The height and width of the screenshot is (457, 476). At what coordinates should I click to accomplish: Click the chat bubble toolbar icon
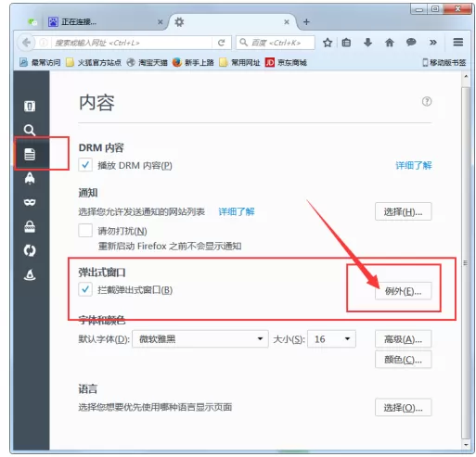coord(411,42)
